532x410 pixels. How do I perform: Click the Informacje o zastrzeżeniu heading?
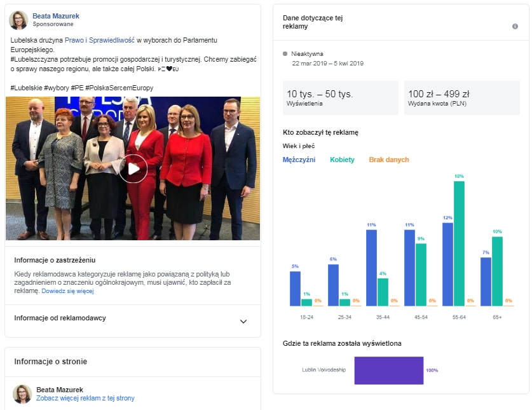click(x=55, y=260)
